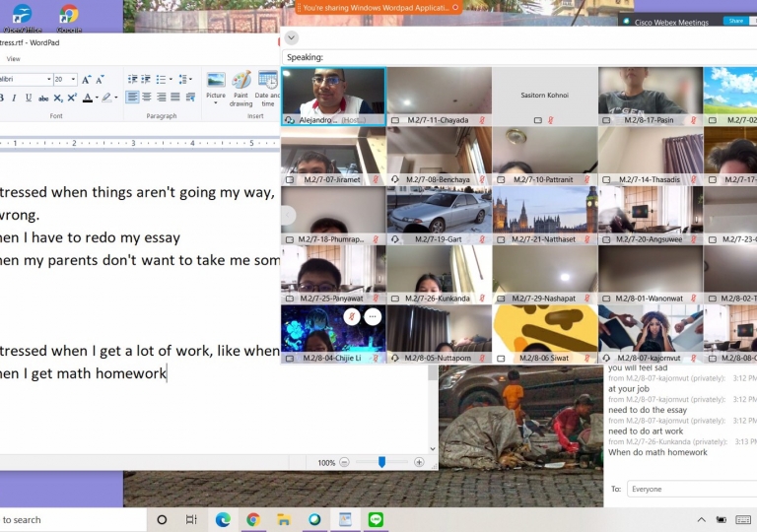The width and height of the screenshot is (757, 532).
Task: Click chat message 'need to do art work'
Action: 646,432
